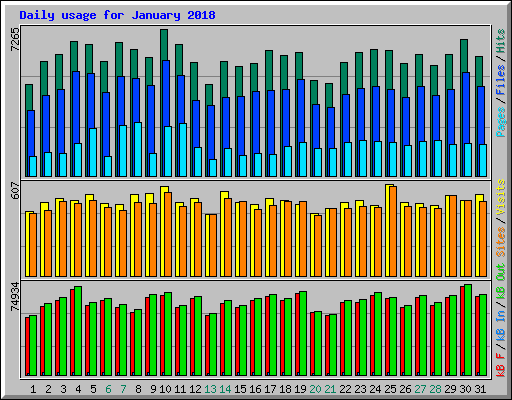The height and width of the screenshot is (400, 512).
Task: Select the dark green Hits bar for day 10
Action: 164,45
